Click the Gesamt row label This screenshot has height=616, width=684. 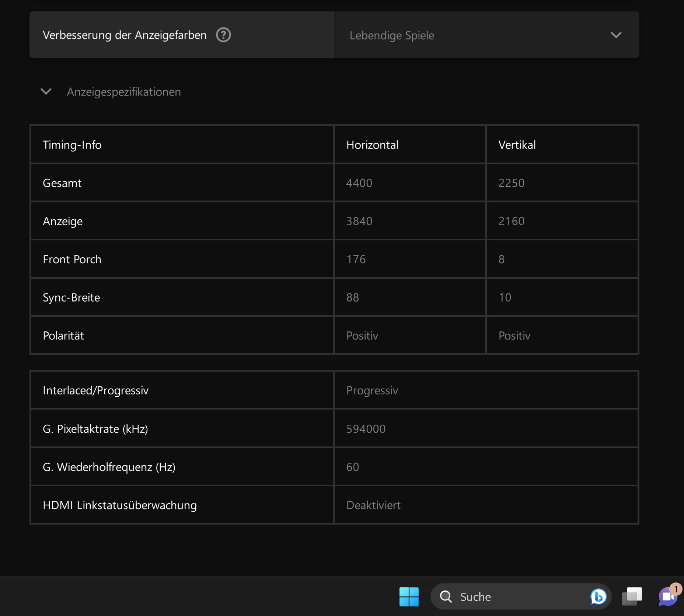[62, 183]
